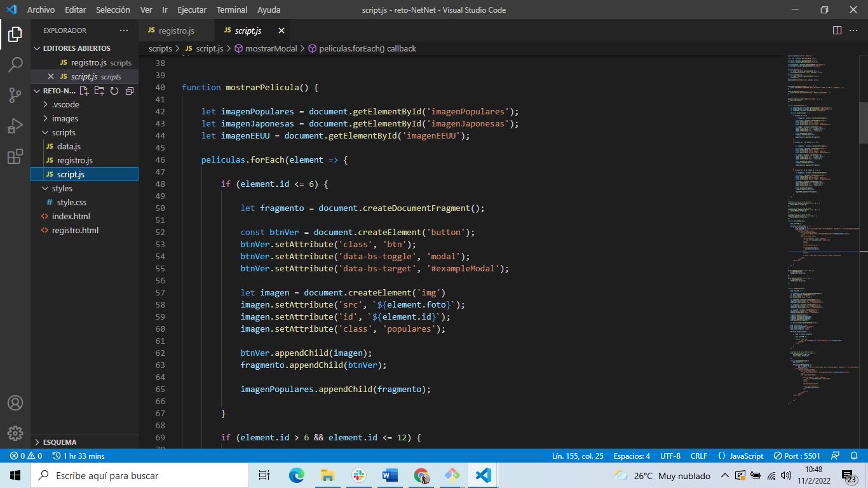Click mostrarModal breadcrumb segment
Viewport: 868px width, 488px height.
coord(266,48)
